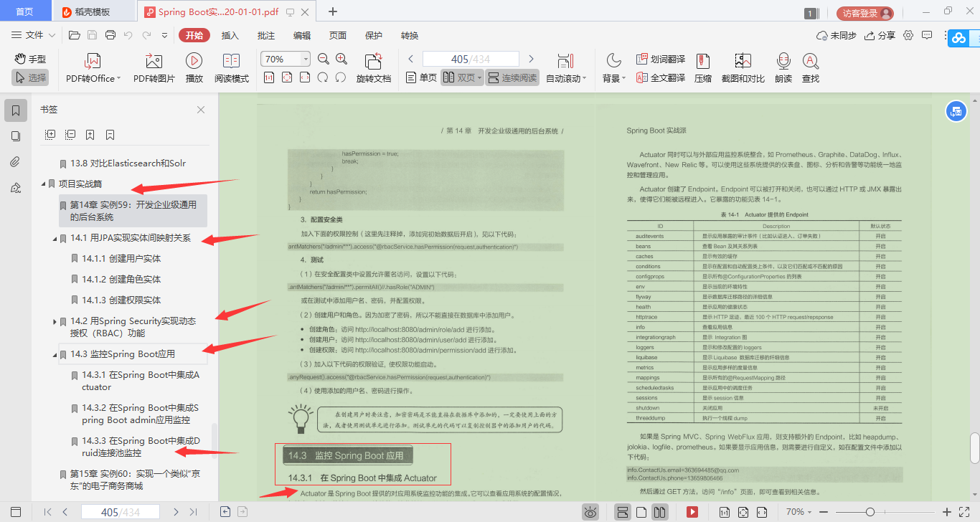Open the 插入 ribbon tab
Image resolution: width=980 pixels, height=522 pixels.
(230, 35)
